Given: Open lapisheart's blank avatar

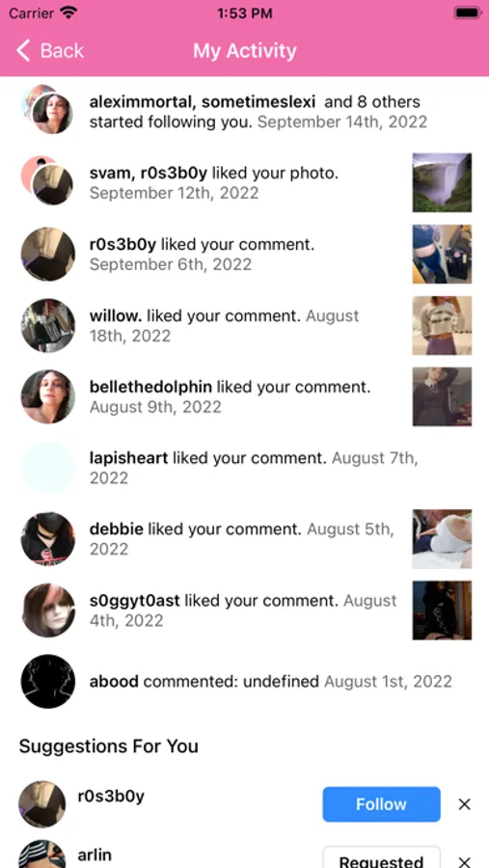Looking at the screenshot, I should pyautogui.click(x=47, y=468).
